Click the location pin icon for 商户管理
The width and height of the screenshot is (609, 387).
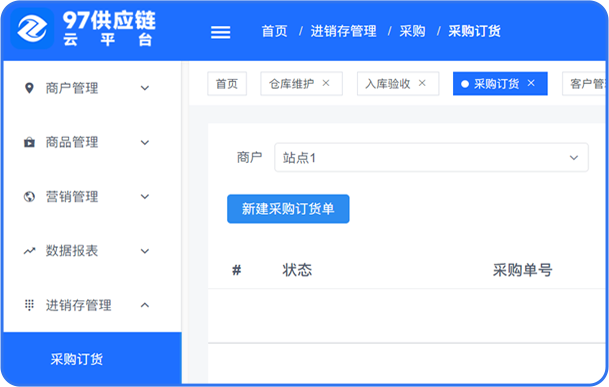click(x=29, y=88)
